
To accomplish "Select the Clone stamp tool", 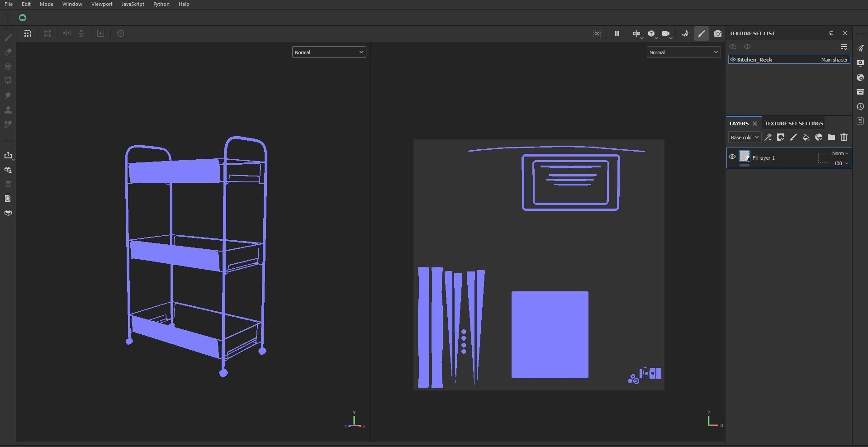I will coord(8,110).
